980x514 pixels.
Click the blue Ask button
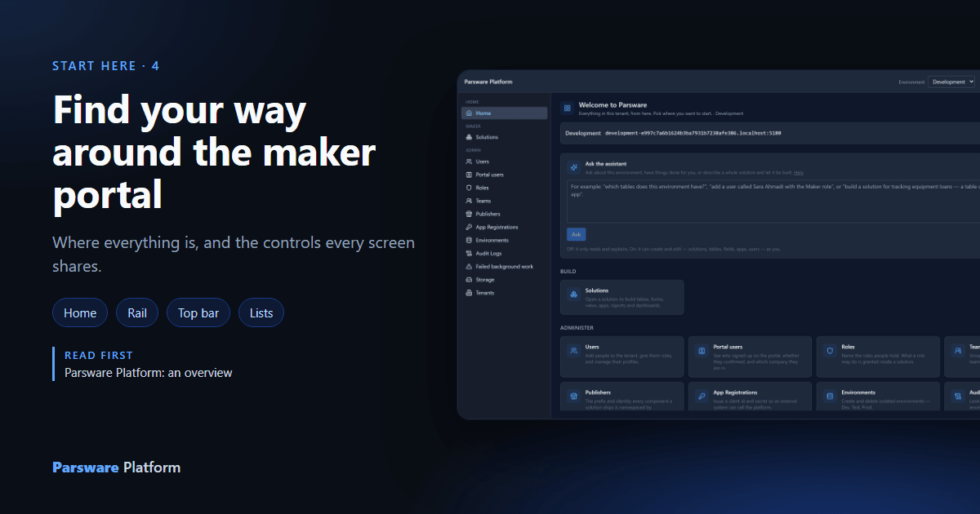point(577,234)
